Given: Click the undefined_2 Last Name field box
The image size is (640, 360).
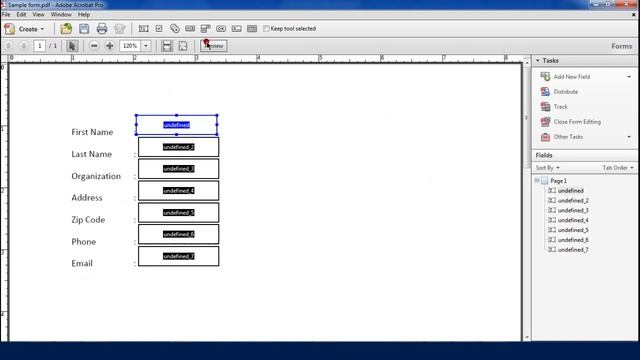Looking at the screenshot, I should point(178,147).
